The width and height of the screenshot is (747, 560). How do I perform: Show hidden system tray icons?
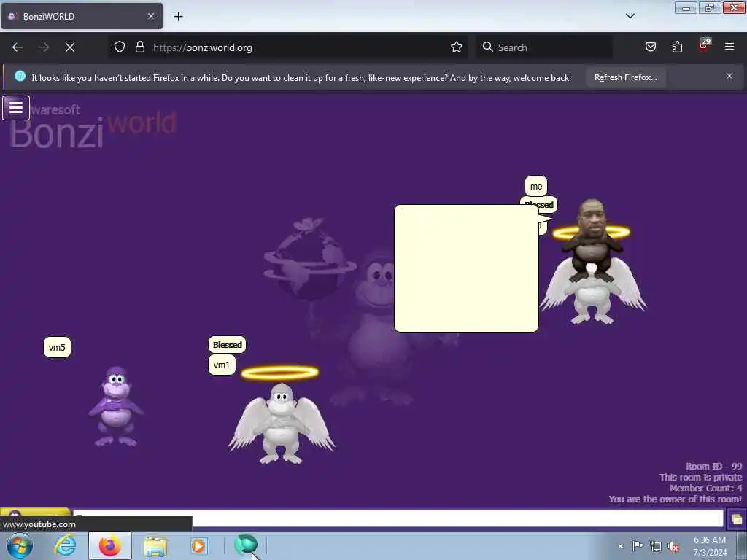click(620, 546)
